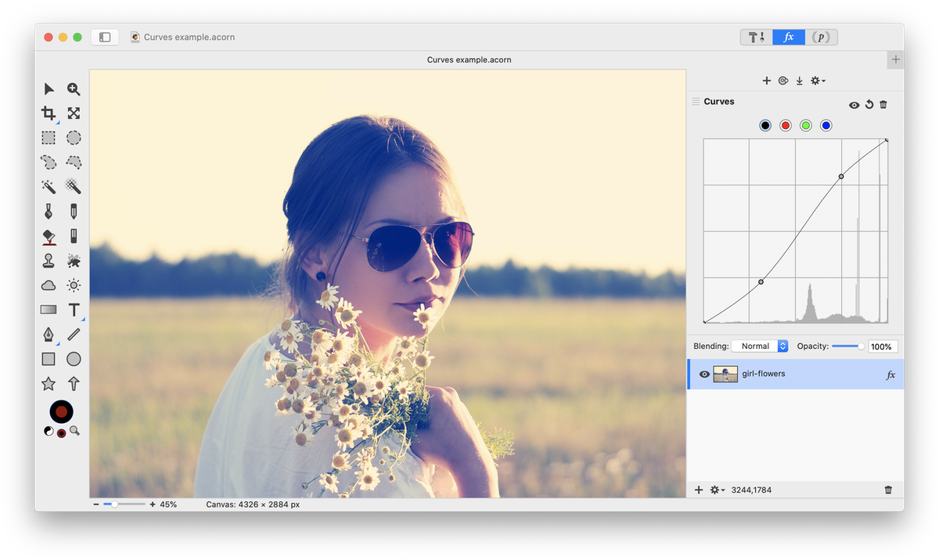The image size is (939, 560).
Task: Switch to the tools inspector tab
Action: [757, 37]
